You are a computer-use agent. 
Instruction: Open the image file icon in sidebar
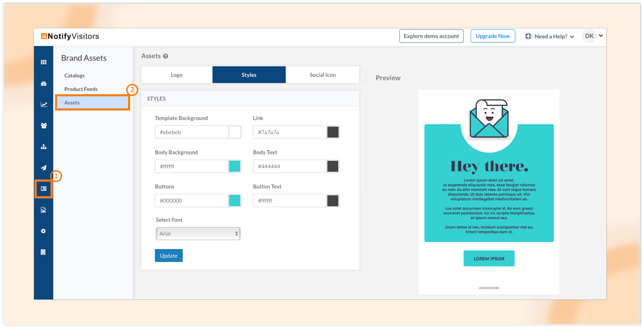tap(43, 210)
